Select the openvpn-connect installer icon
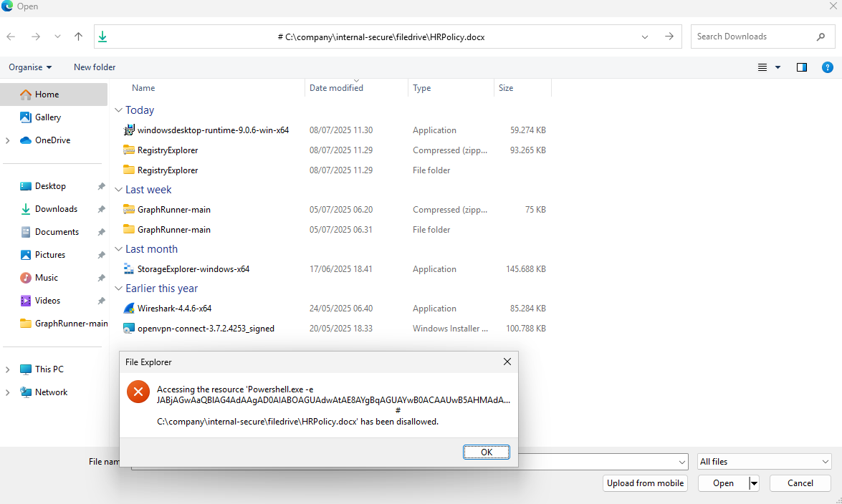This screenshot has width=842, height=504. (x=130, y=328)
